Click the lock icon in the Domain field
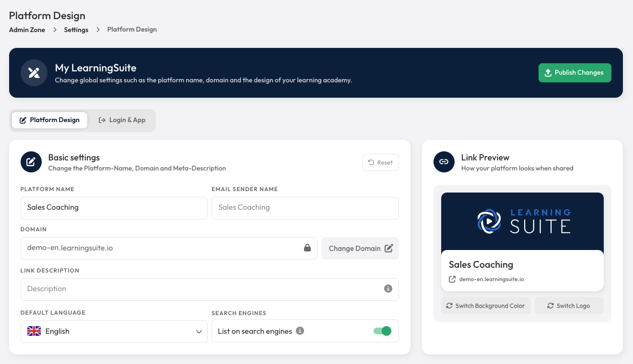 point(307,248)
